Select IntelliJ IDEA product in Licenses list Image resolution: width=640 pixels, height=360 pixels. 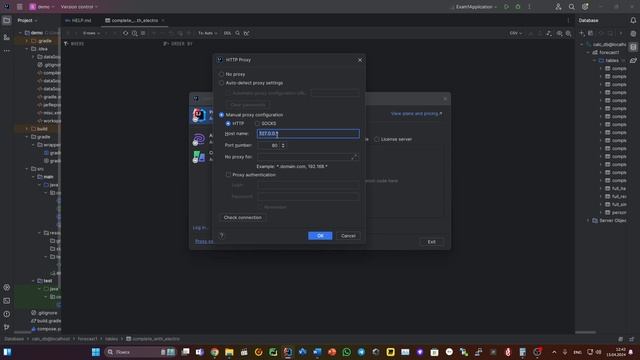pyautogui.click(x=202, y=115)
